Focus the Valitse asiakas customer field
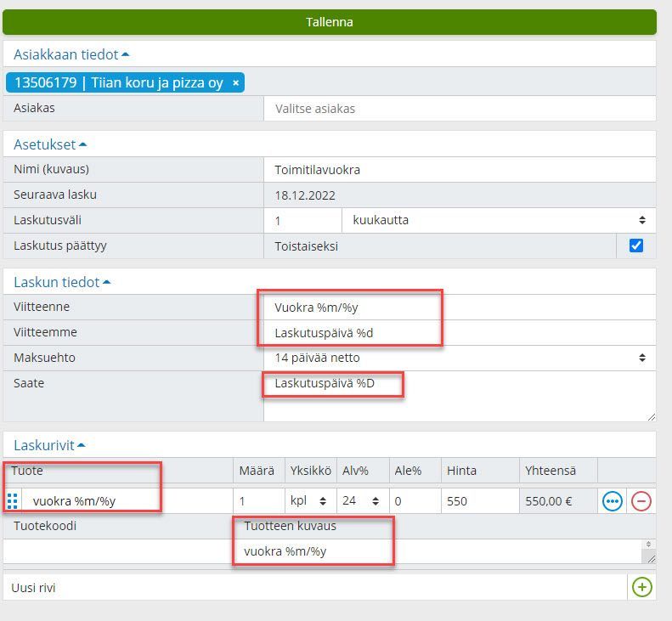This screenshot has height=621, width=672. pyautogui.click(x=460, y=109)
